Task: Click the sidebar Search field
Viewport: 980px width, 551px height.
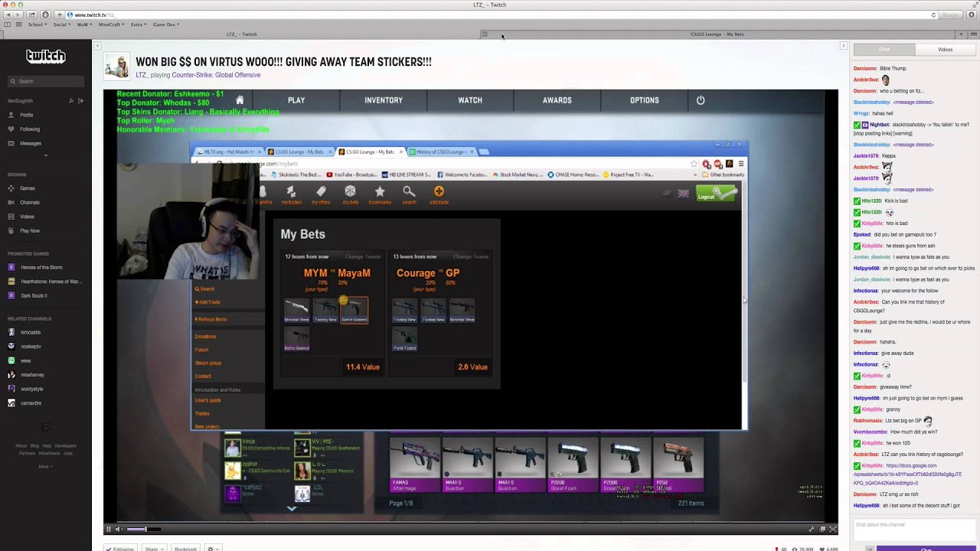Action: pyautogui.click(x=46, y=81)
